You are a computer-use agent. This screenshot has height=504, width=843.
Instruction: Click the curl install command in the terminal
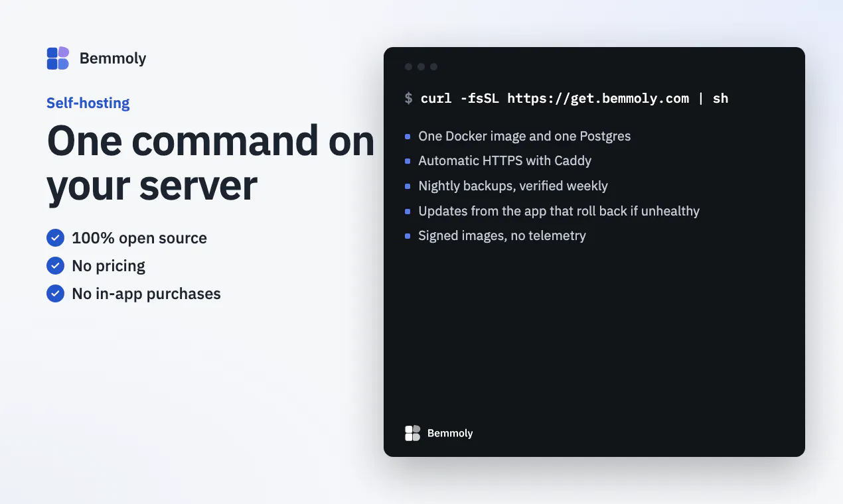[575, 98]
